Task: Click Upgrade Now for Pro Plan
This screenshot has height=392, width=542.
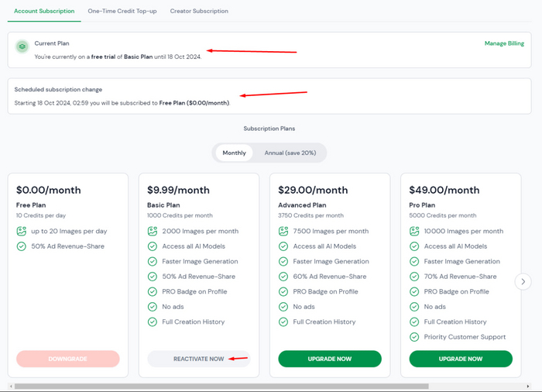Action: point(461,359)
